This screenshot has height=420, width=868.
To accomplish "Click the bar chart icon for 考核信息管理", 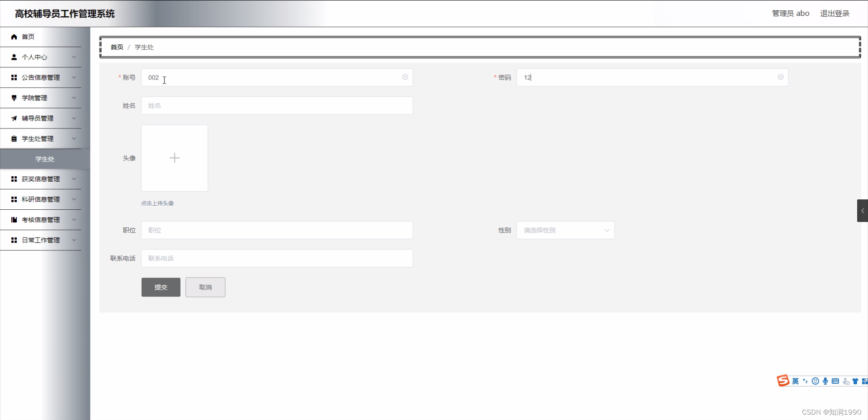I will [14, 219].
